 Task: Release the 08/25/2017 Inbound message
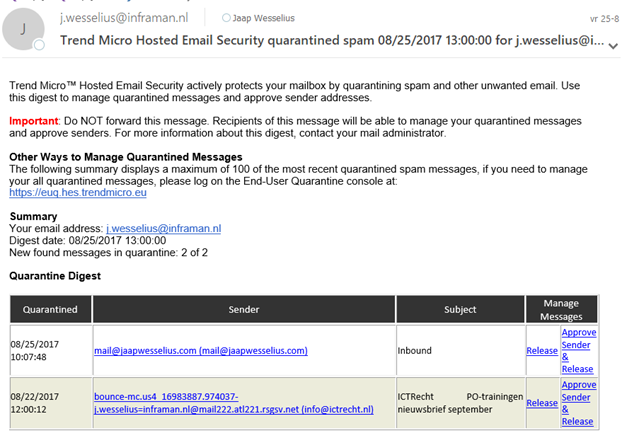coord(542,350)
